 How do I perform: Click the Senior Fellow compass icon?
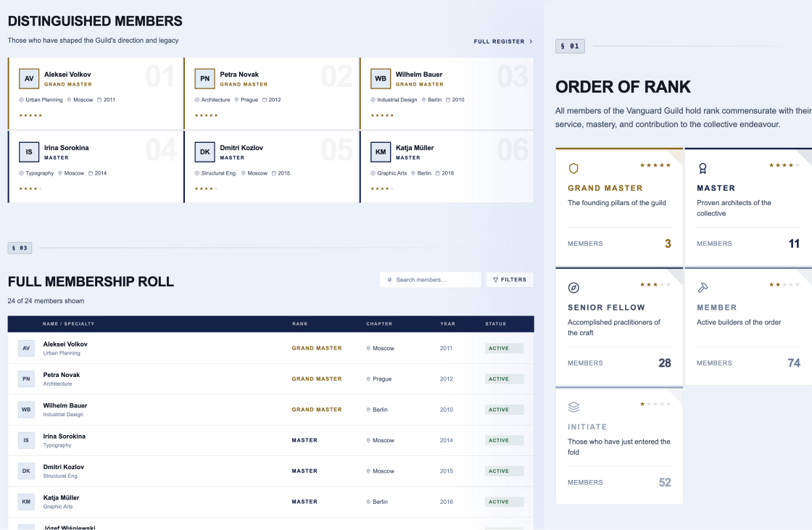573,288
